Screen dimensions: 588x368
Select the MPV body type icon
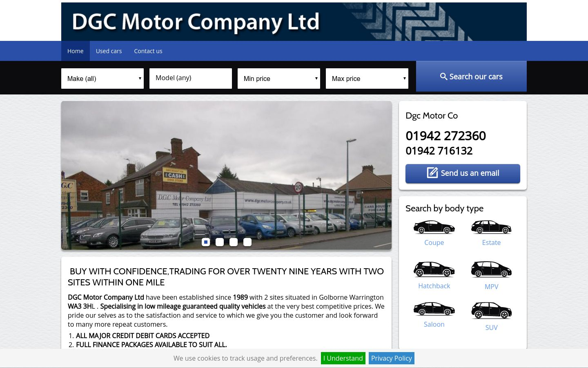[x=491, y=269]
